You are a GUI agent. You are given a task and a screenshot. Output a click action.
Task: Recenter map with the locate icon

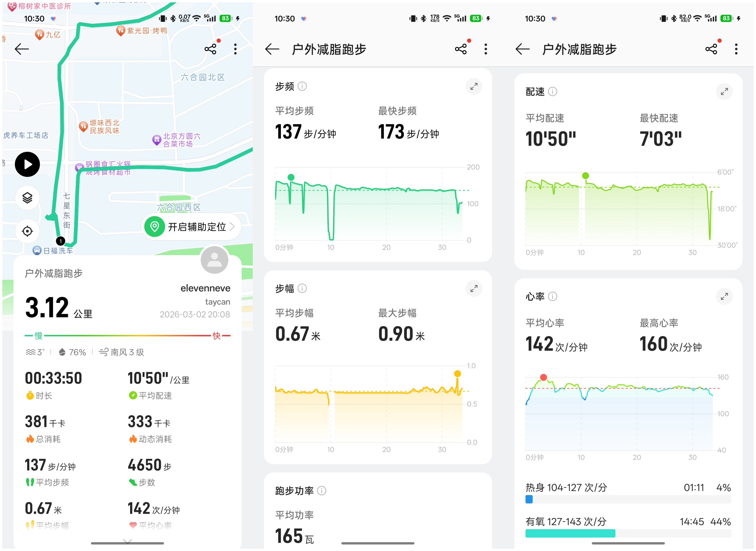(x=27, y=231)
